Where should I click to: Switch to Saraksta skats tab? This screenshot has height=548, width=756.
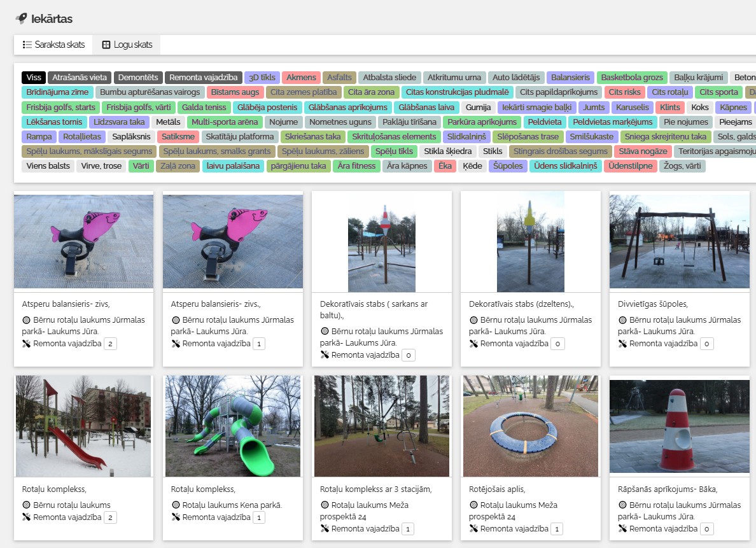click(53, 45)
